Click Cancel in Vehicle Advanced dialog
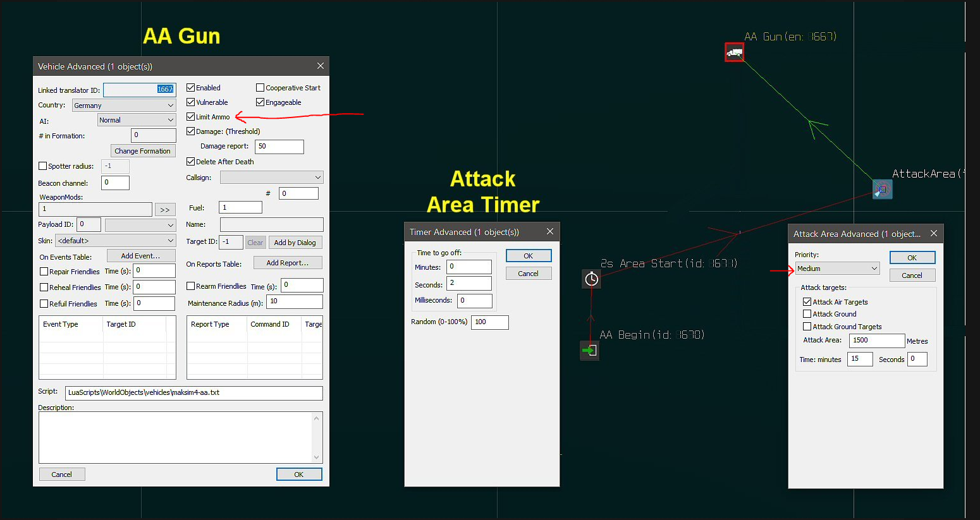The image size is (980, 520). point(62,475)
